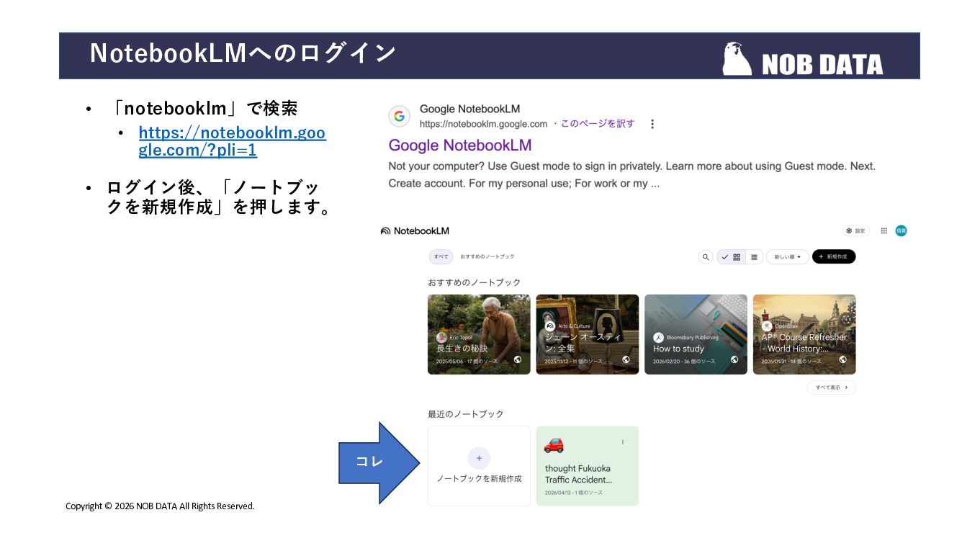Click globe icon on 長生きの秘訣 card

pos(518,360)
